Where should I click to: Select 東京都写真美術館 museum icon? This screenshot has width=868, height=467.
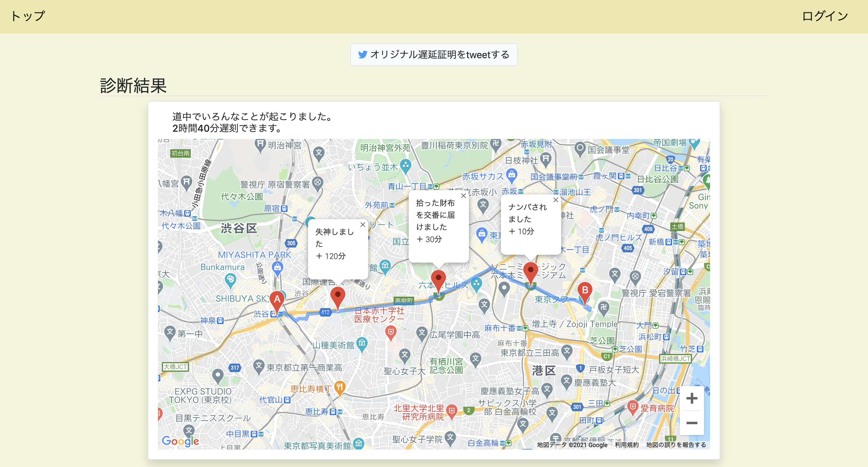point(359,443)
